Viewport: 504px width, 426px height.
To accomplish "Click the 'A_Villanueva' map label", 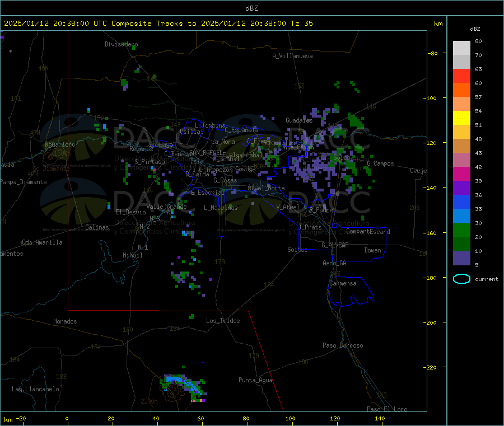I will pos(292,56).
